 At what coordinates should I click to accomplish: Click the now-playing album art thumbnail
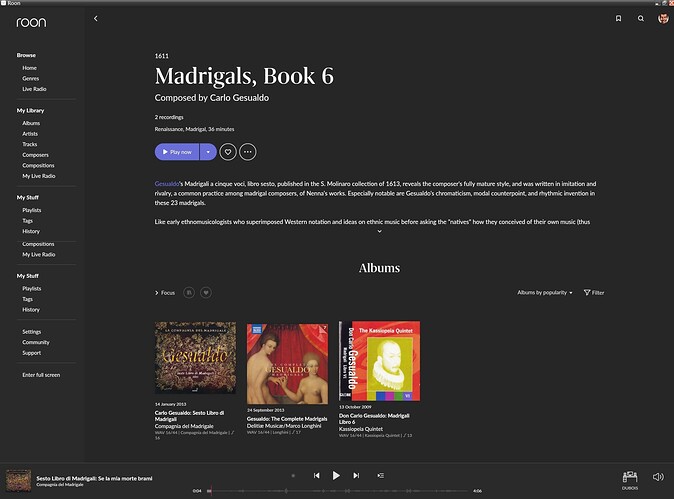coord(18,481)
